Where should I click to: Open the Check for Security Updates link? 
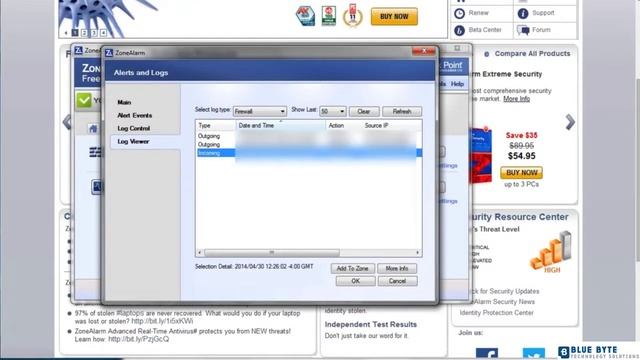click(x=504, y=291)
